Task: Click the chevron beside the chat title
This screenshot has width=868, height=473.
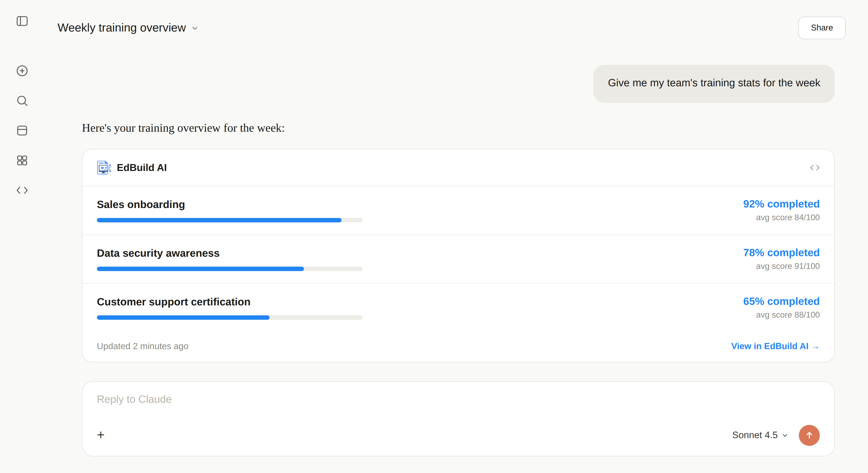Action: (x=195, y=28)
